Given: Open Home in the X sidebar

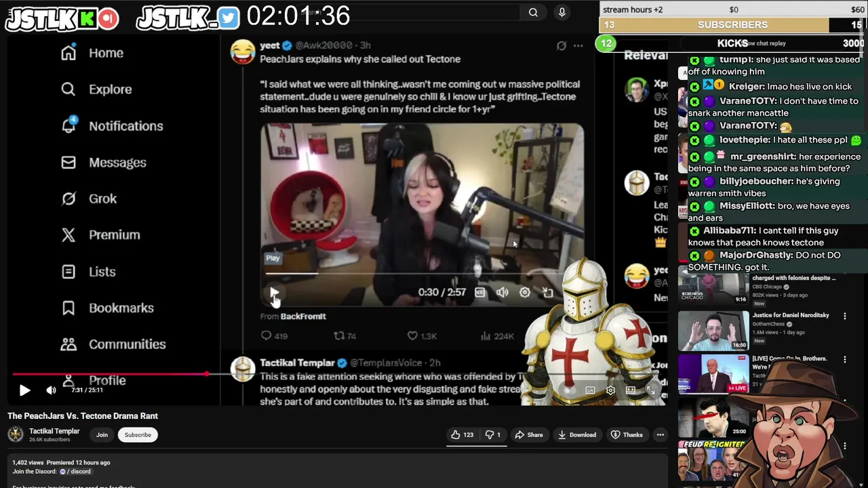Looking at the screenshot, I should click(x=92, y=53).
